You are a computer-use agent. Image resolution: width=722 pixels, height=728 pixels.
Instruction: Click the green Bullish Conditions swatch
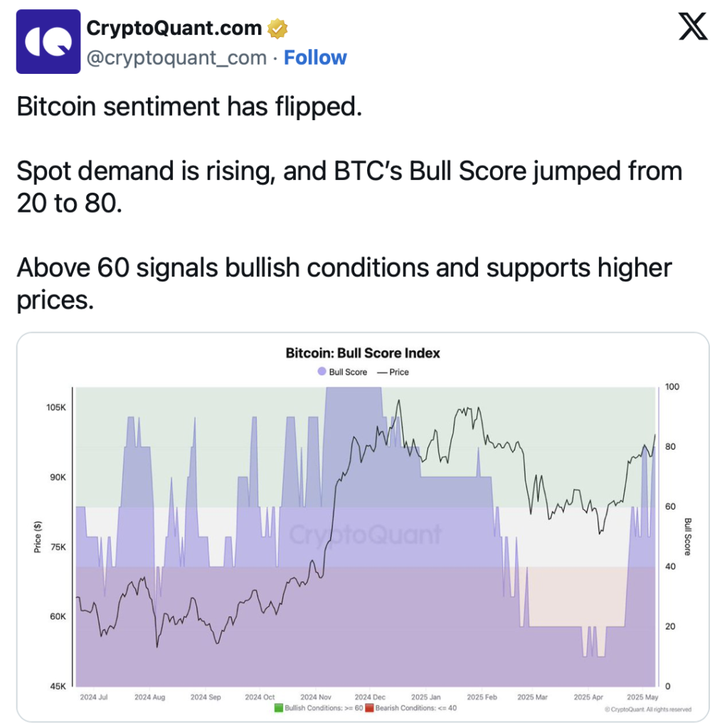pyautogui.click(x=279, y=708)
